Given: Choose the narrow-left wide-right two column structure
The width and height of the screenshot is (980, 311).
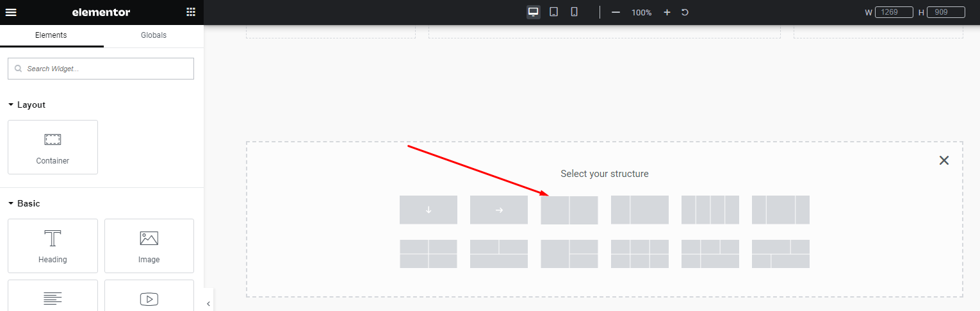Looking at the screenshot, I should point(640,210).
